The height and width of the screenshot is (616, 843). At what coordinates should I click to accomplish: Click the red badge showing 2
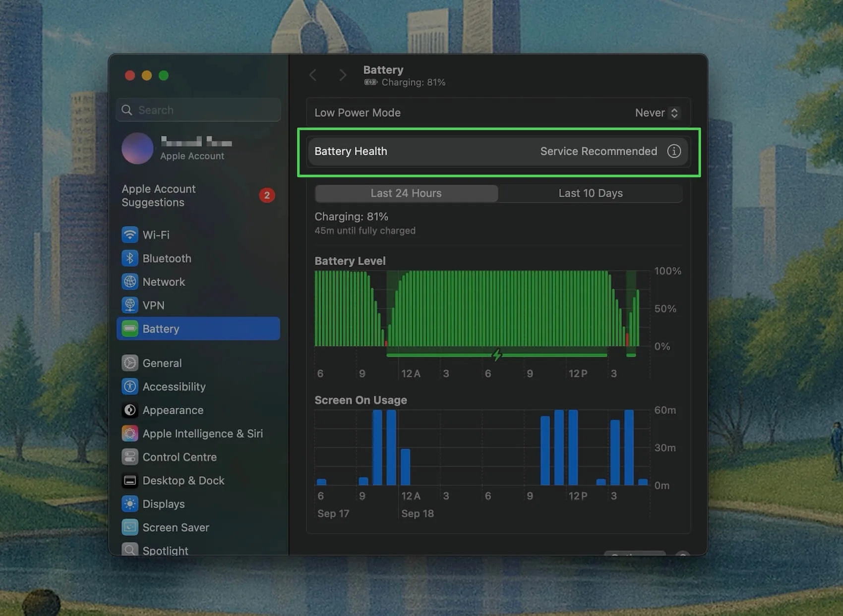tap(267, 195)
